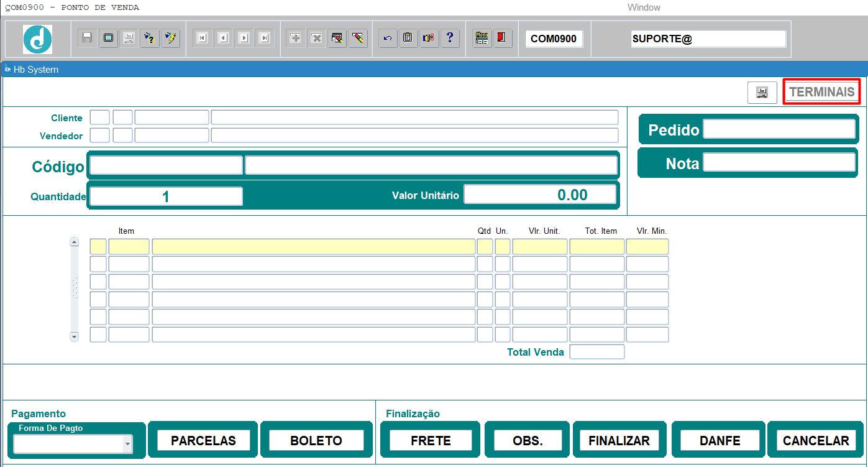The image size is (868, 467).
Task: Click the clipboard toolbar icon
Action: 408,39
